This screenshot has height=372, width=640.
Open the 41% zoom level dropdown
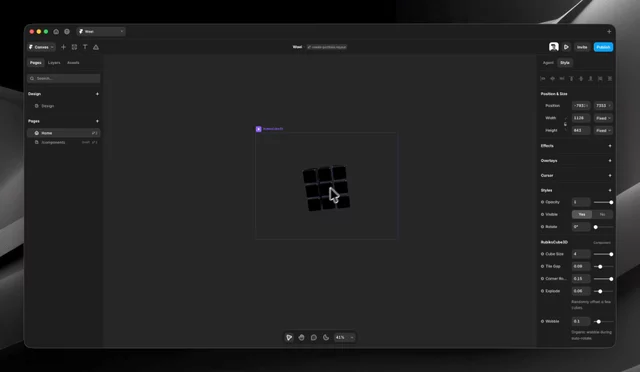coord(344,337)
